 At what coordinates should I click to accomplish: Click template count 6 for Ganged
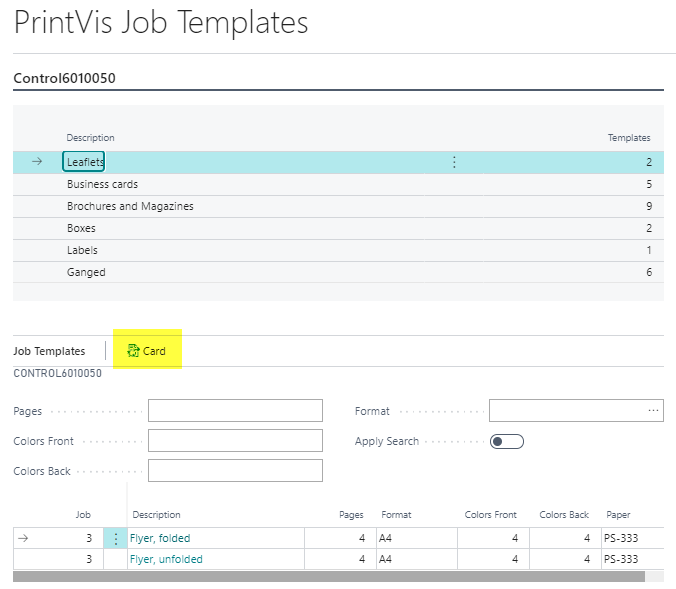(649, 272)
